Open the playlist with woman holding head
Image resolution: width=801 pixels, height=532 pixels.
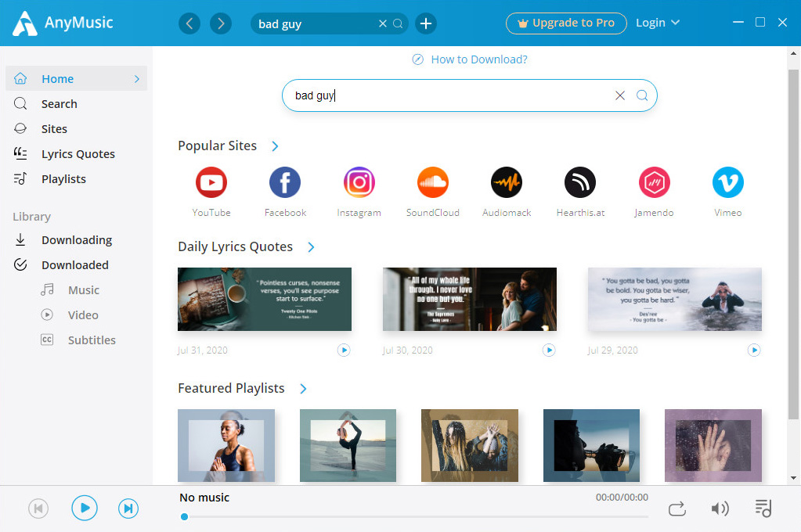(x=470, y=445)
